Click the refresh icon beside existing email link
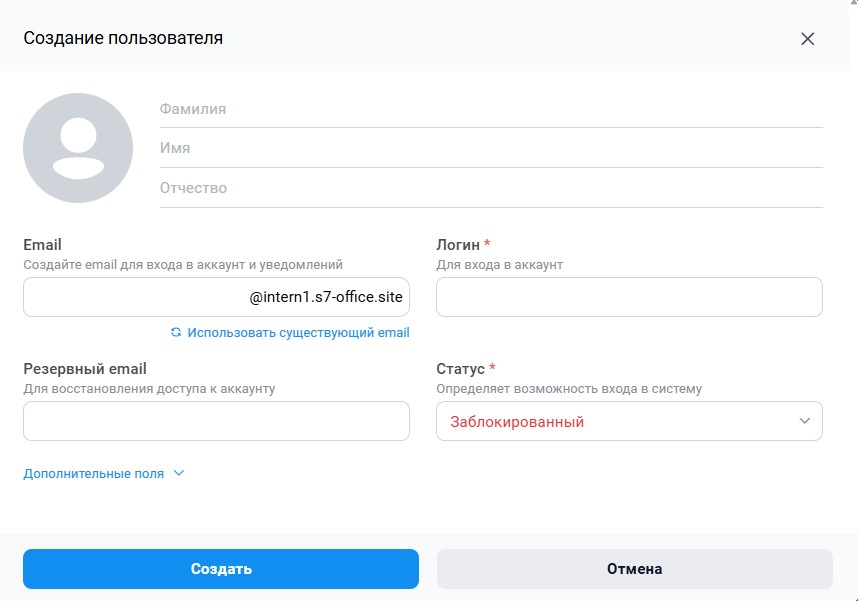Viewport: 858px width, 601px height. point(176,332)
